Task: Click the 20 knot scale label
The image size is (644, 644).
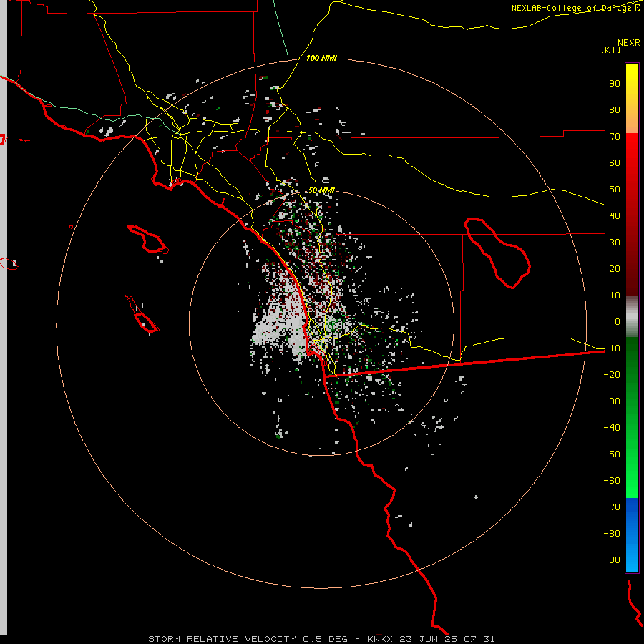Action: [x=615, y=268]
